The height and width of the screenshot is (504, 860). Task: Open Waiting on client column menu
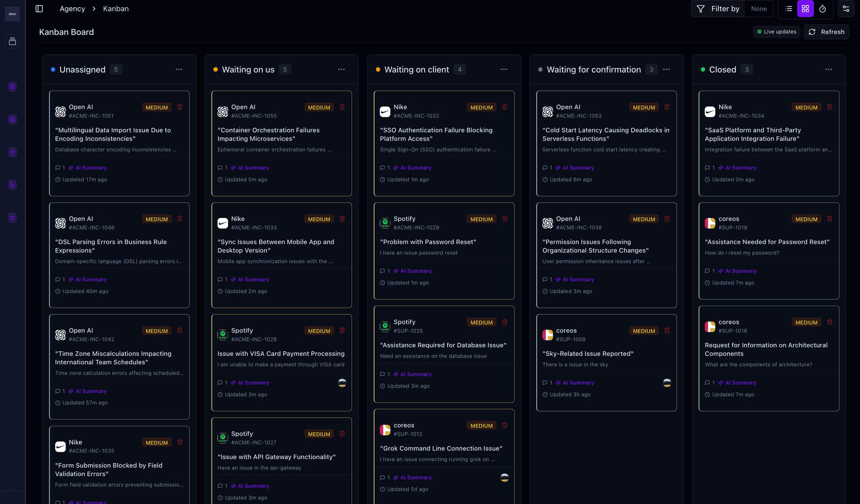[x=504, y=69]
